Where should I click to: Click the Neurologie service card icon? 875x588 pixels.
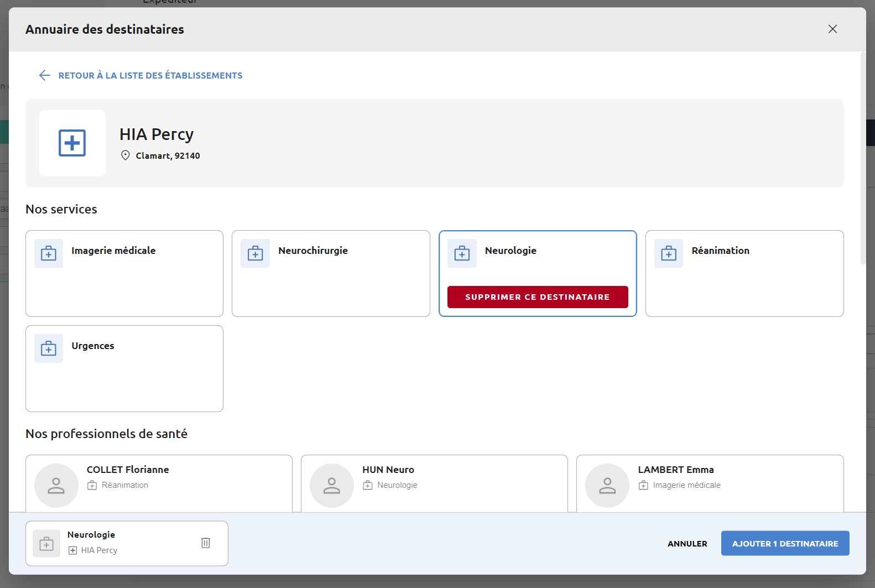(x=462, y=253)
